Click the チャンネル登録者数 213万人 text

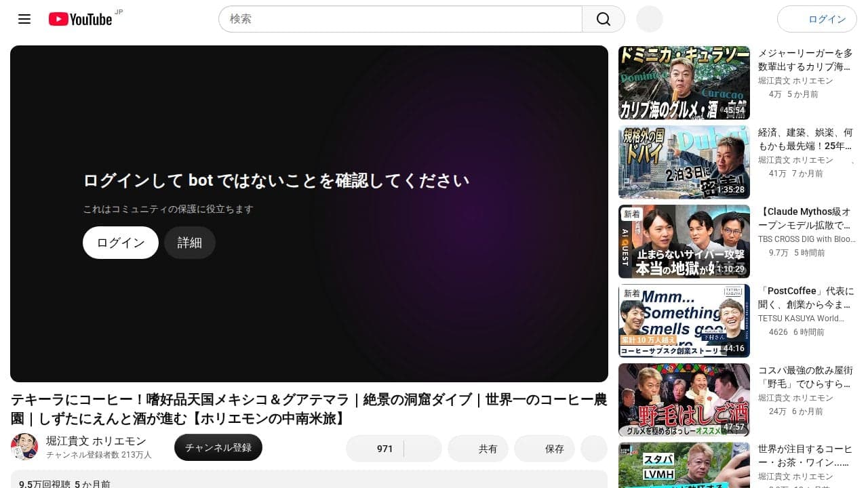pyautogui.click(x=99, y=455)
